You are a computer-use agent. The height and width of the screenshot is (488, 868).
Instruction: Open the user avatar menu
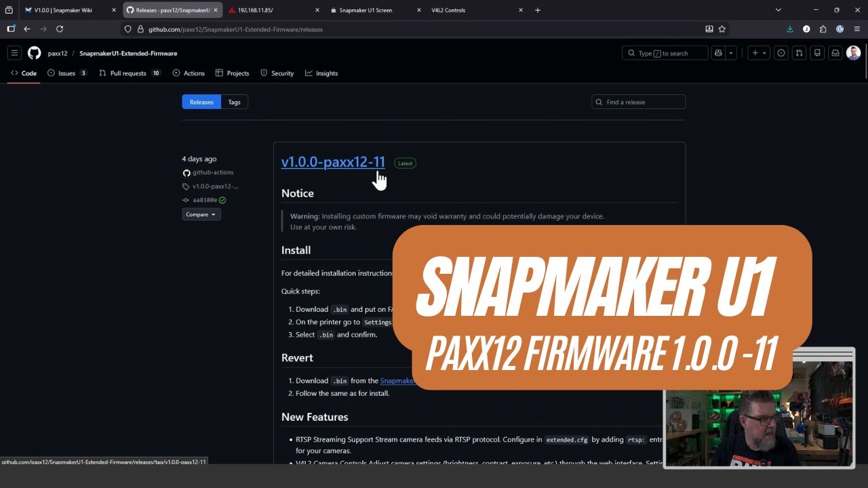(854, 53)
